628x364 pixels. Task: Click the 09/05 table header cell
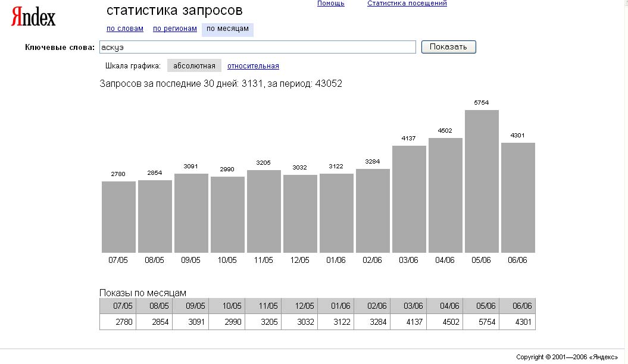(x=191, y=306)
